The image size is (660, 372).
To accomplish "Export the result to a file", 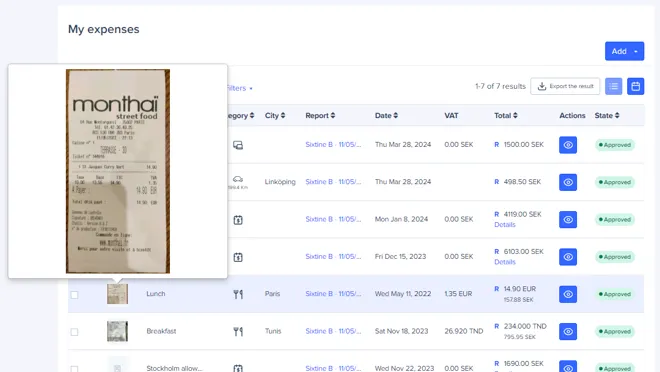I will click(565, 86).
